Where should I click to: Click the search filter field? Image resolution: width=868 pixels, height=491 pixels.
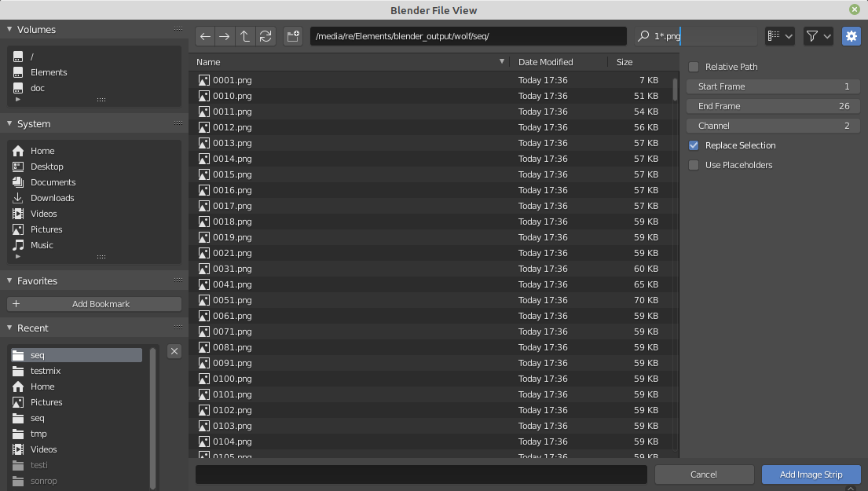coord(696,37)
